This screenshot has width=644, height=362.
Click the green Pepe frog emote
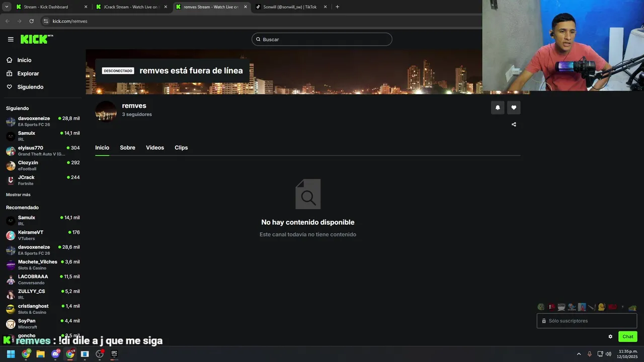[541, 307]
